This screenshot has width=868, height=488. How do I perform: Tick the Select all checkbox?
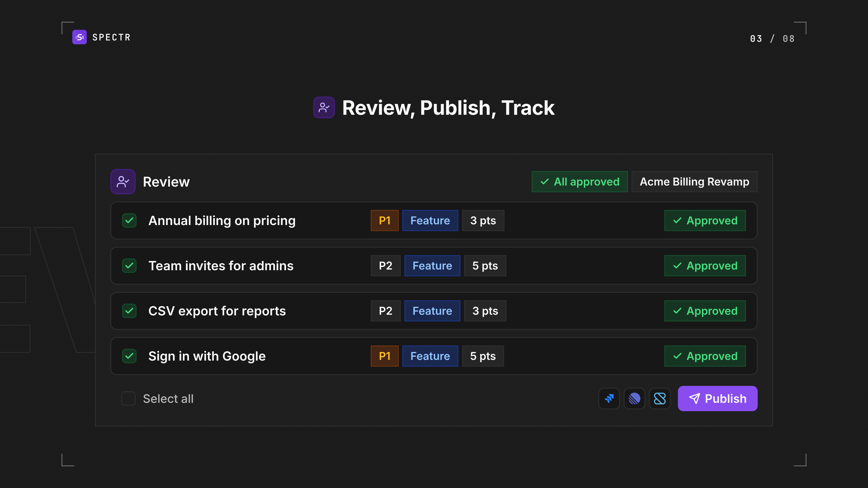[x=128, y=398]
